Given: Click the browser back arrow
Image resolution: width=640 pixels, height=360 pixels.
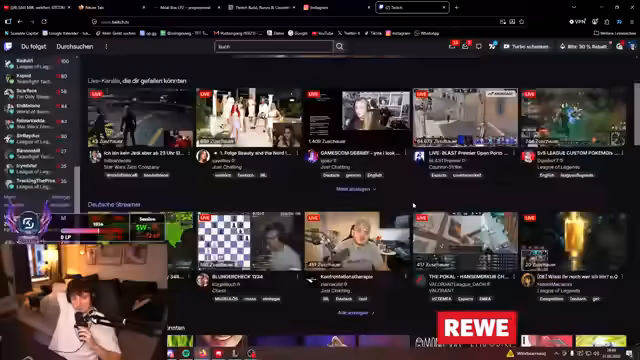Looking at the screenshot, I should click(x=20, y=22).
